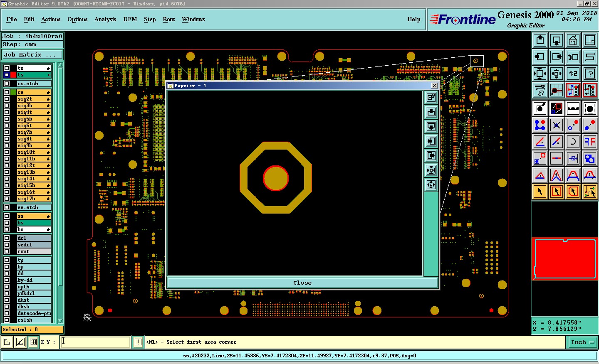Click the X delete-point icon
Image resolution: width=599 pixels, height=364 pixels.
pos(557,125)
